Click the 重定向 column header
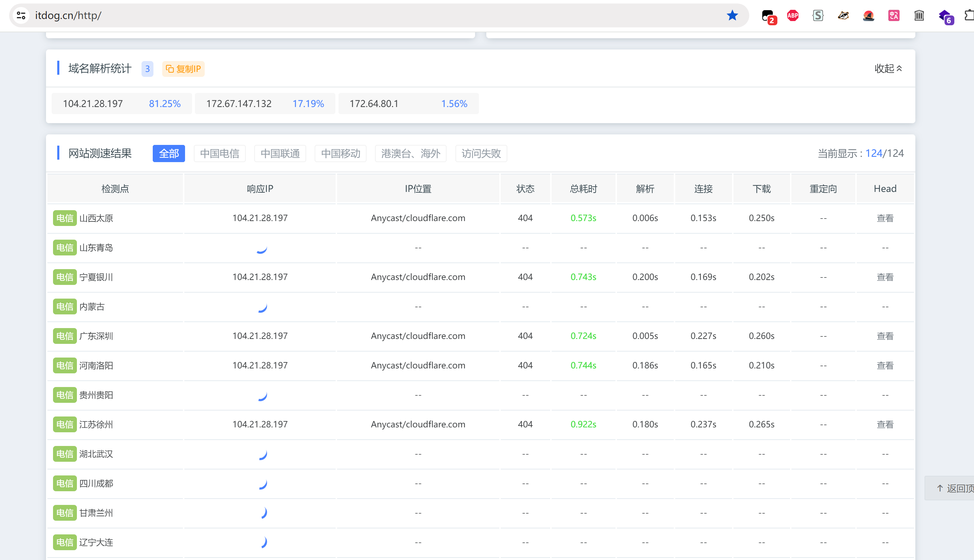974x560 pixels. pos(823,188)
